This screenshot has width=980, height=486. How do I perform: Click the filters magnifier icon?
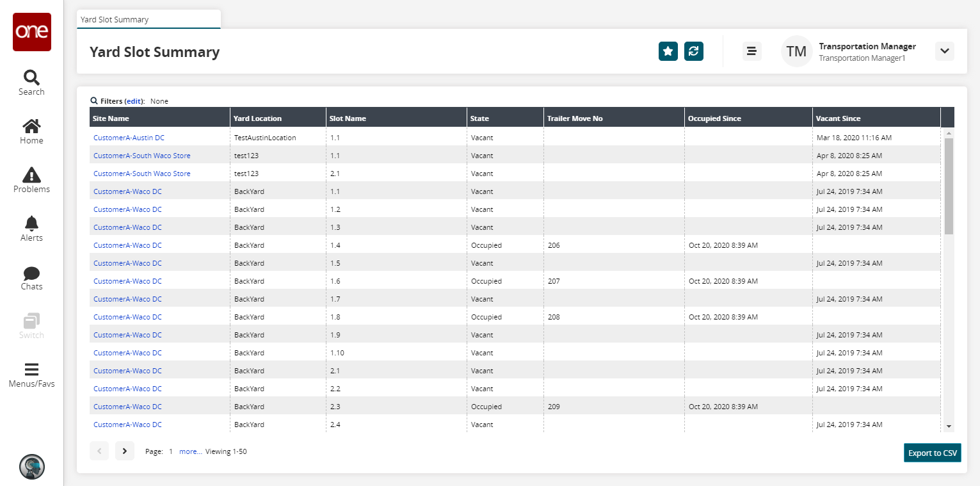coord(94,101)
